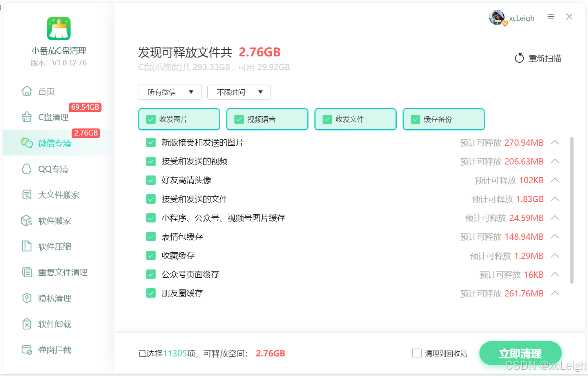Click the xcLeigh user avatar
The width and height of the screenshot is (588, 376).
(x=497, y=18)
